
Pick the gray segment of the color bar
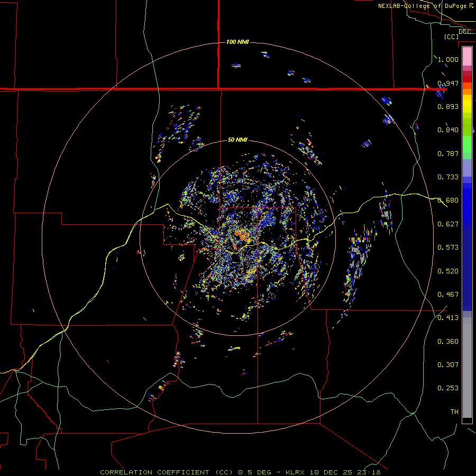tap(467, 368)
